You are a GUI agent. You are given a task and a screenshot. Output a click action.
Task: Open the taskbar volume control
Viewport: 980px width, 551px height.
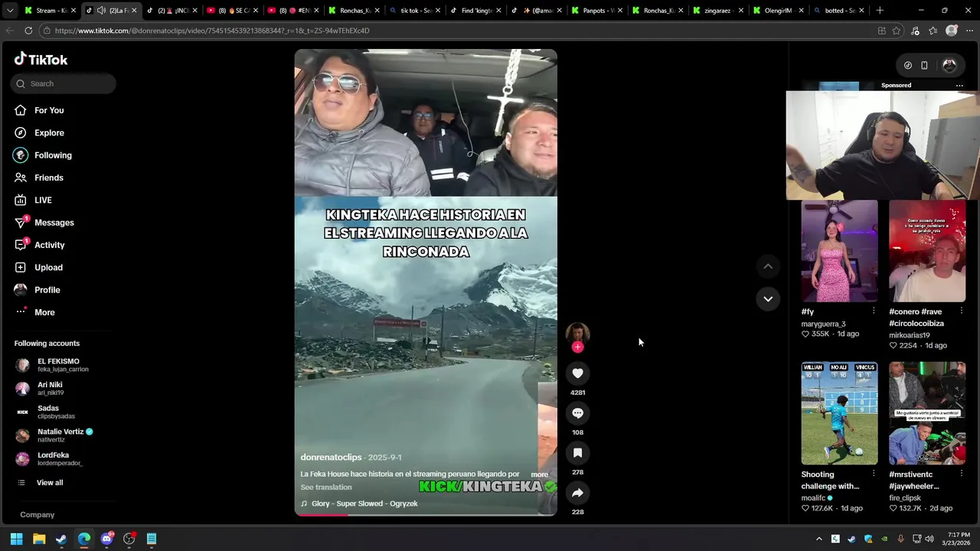pyautogui.click(x=929, y=539)
